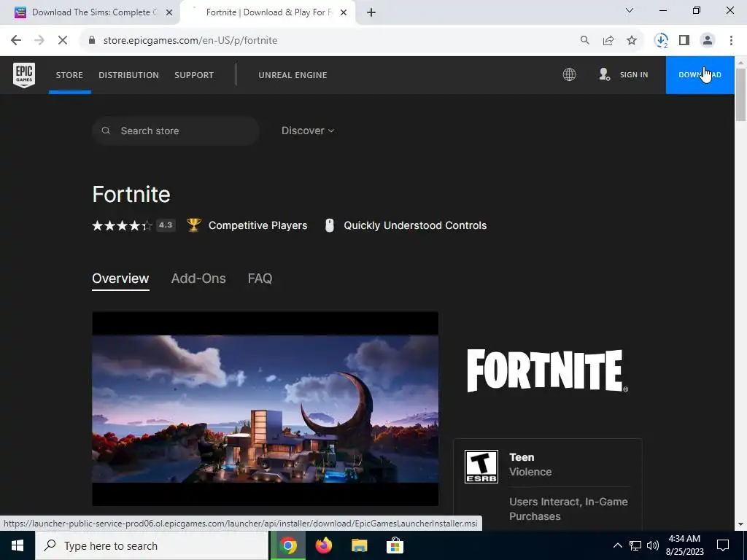The width and height of the screenshot is (747, 560).
Task: Open Microsoft Store from the taskbar
Action: [x=395, y=545]
